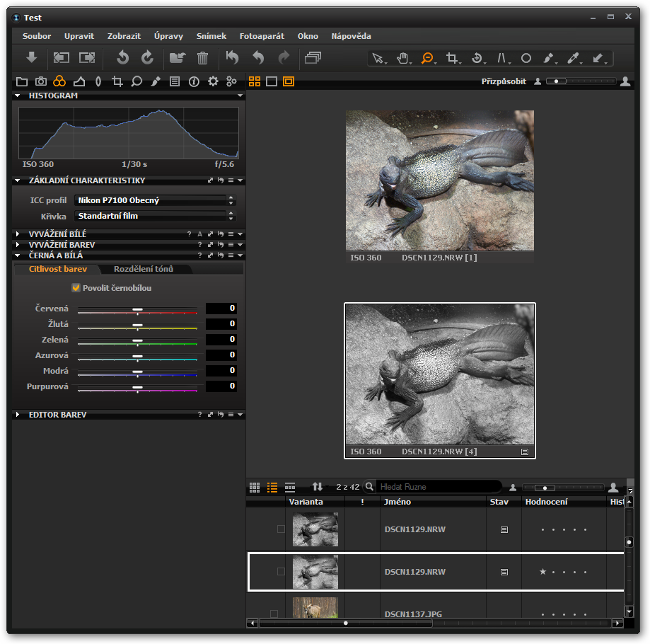The height and width of the screenshot is (644, 650).
Task: Expand EDITOR BAREV panel
Action: pyautogui.click(x=18, y=414)
